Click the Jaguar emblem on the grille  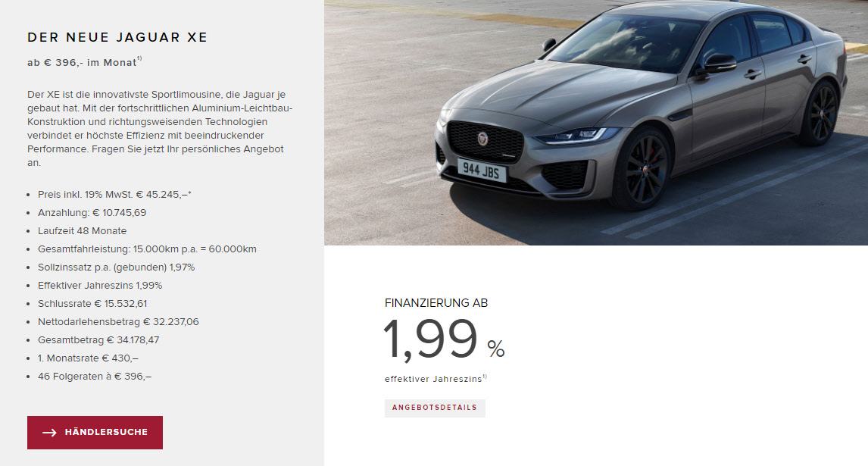[x=482, y=139]
